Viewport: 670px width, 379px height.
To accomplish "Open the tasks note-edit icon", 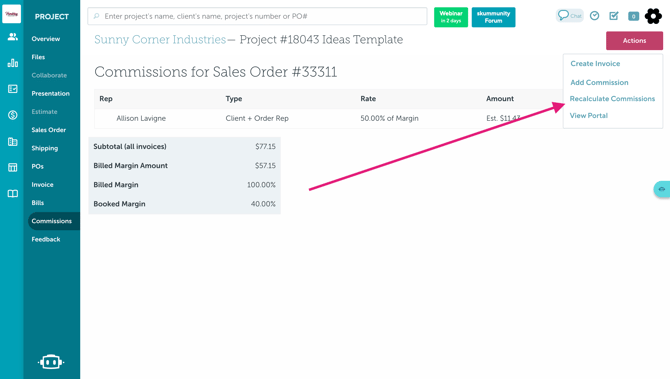I will pos(614,16).
